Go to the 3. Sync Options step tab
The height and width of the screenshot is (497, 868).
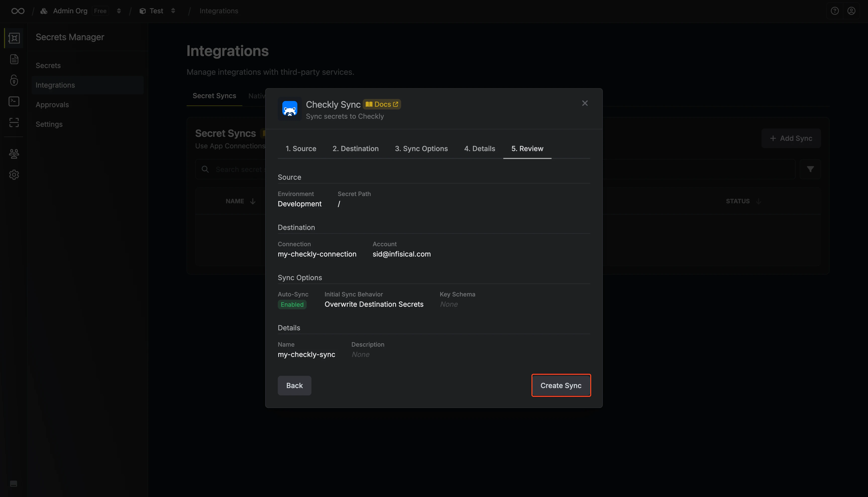point(421,149)
